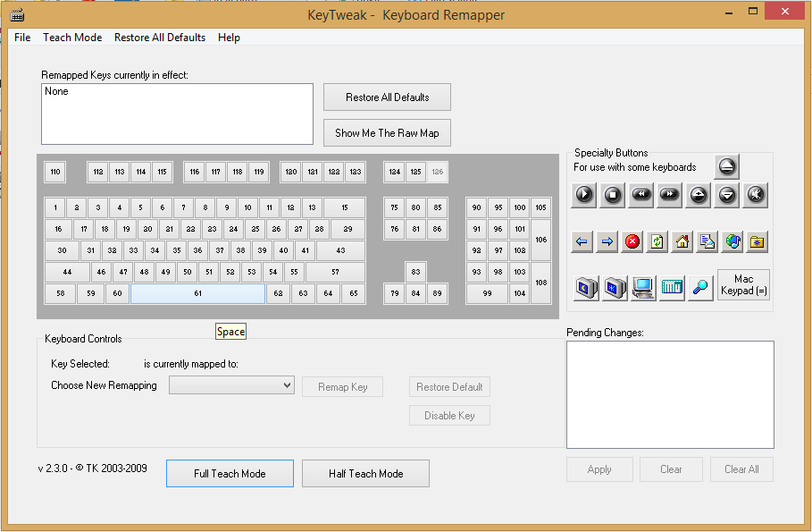Image resolution: width=812 pixels, height=532 pixels.
Task: Click the My Computer specialty button
Action: pyautogui.click(x=643, y=288)
